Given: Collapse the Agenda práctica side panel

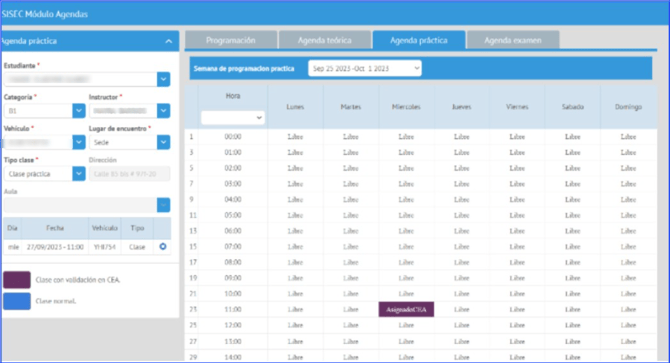Looking at the screenshot, I should 169,41.
